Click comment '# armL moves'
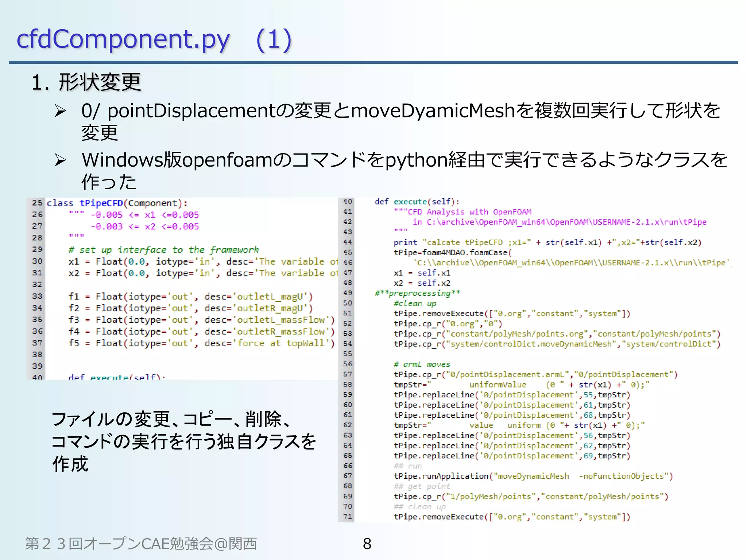 422,364
